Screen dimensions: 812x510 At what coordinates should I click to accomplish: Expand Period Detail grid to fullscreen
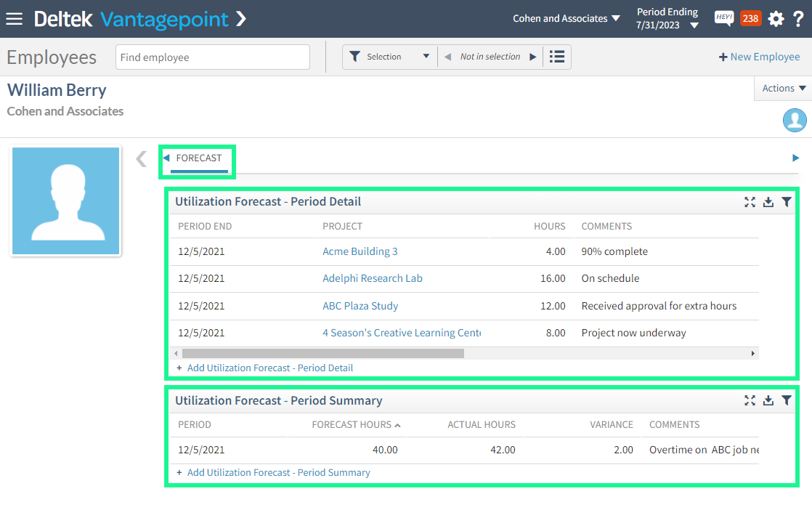[x=750, y=202]
